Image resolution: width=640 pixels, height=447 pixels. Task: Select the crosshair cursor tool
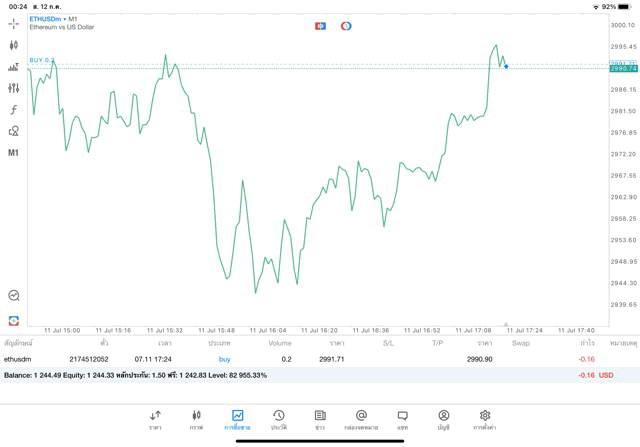(x=14, y=23)
